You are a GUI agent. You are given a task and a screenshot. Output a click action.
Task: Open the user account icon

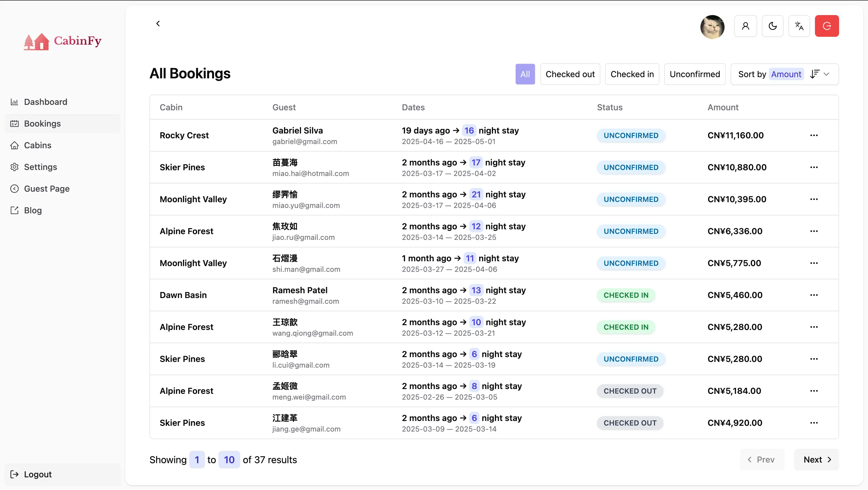tap(745, 26)
